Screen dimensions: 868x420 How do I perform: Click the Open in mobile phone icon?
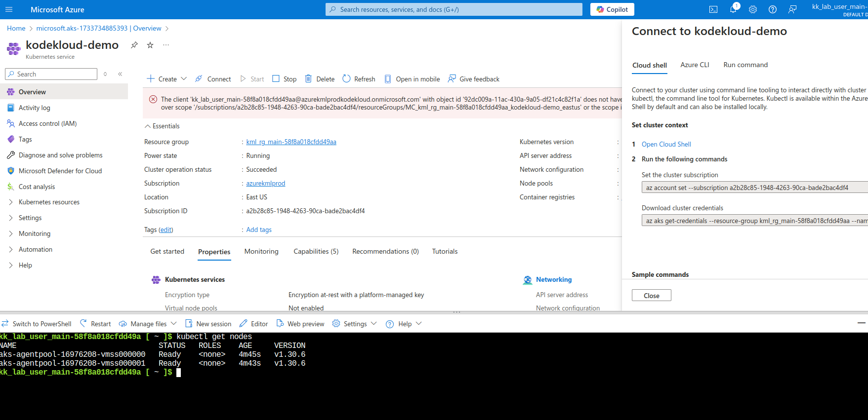388,79
